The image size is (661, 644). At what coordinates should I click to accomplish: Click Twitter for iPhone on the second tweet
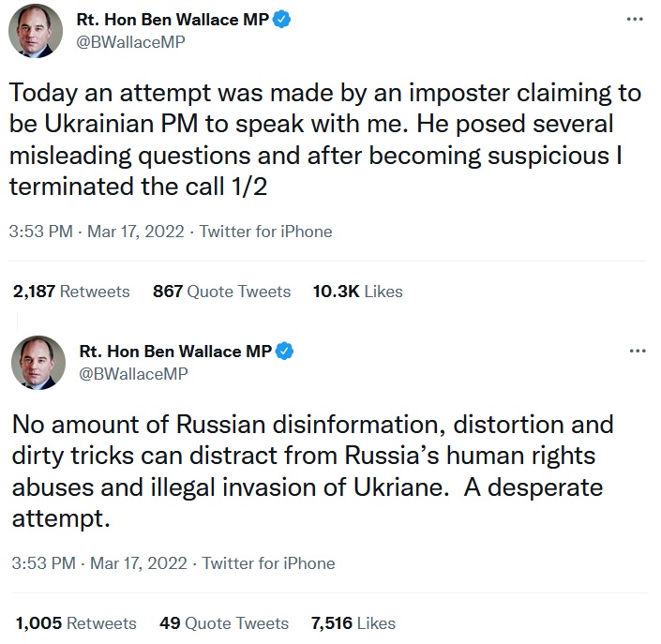[268, 563]
